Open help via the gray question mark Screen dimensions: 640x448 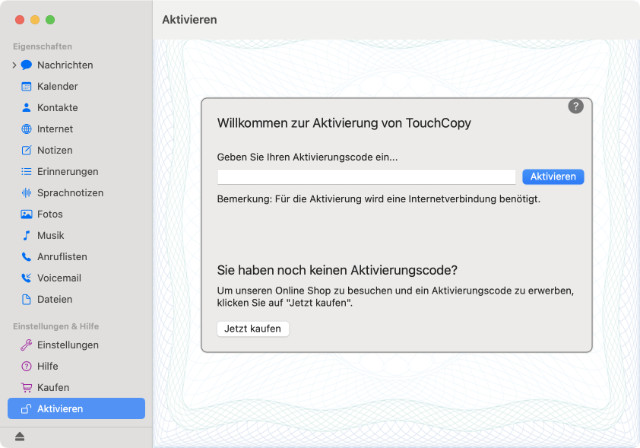[576, 106]
